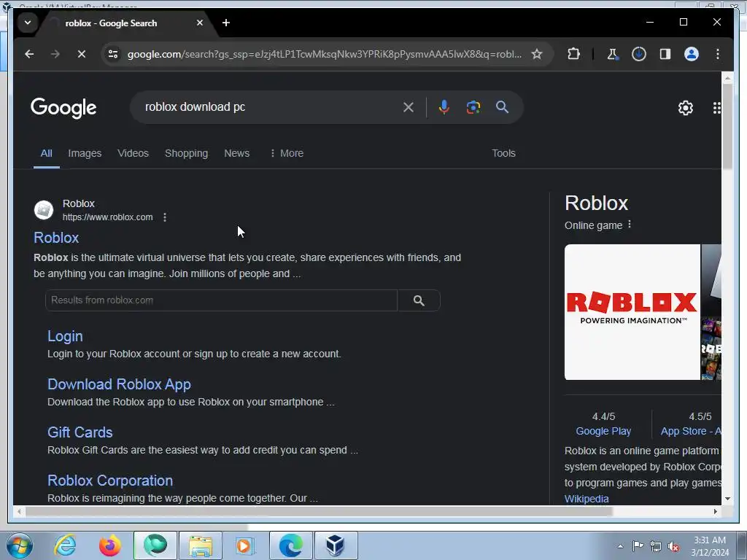Click the scroll right arrow
This screenshot has height=560, width=747.
pyautogui.click(x=715, y=511)
